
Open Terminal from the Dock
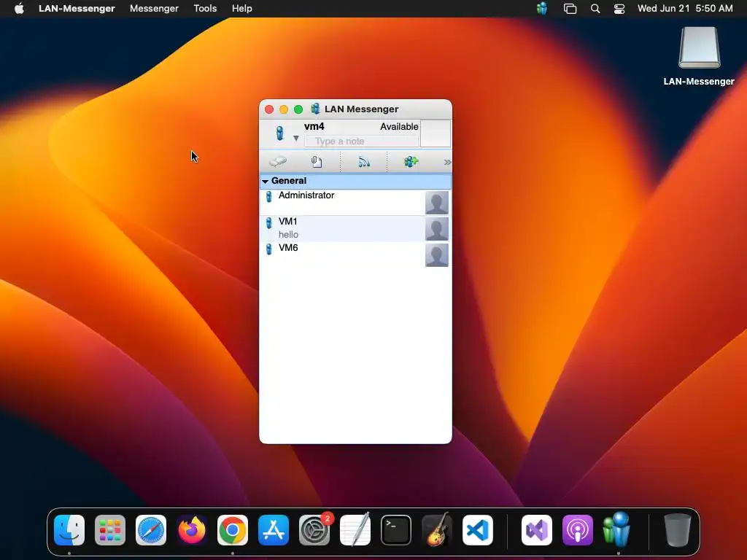[x=396, y=530]
